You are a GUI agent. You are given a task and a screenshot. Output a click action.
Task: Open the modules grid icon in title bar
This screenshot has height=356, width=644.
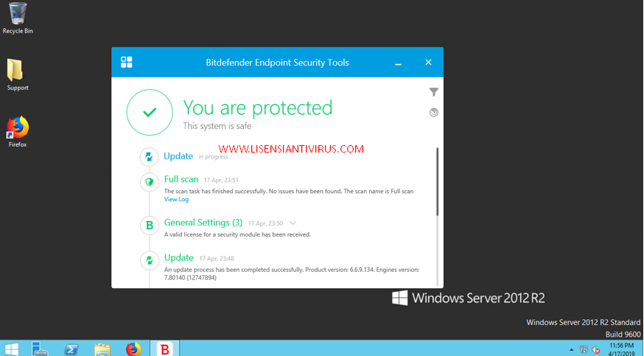coord(127,63)
